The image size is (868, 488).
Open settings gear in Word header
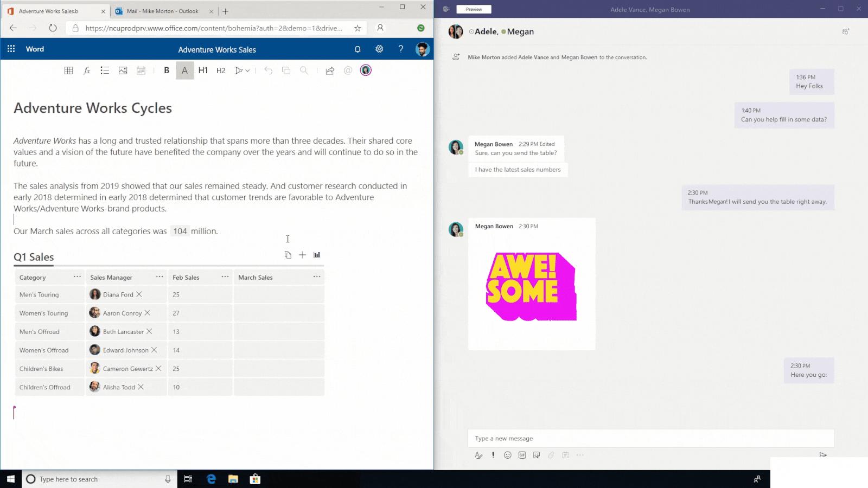click(379, 49)
